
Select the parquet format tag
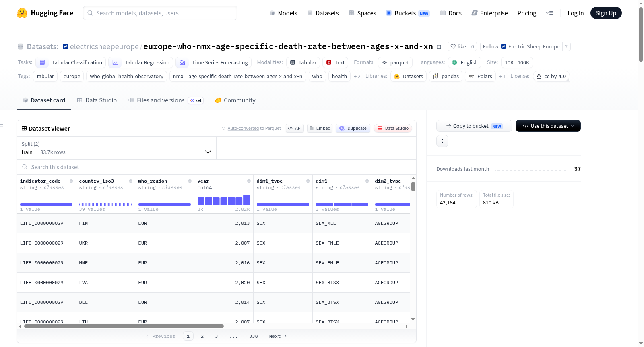coord(395,62)
